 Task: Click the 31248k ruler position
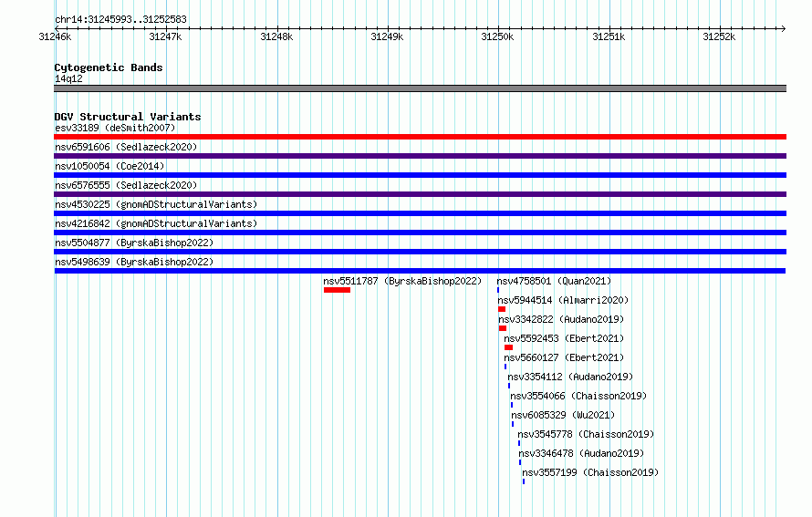click(x=276, y=36)
